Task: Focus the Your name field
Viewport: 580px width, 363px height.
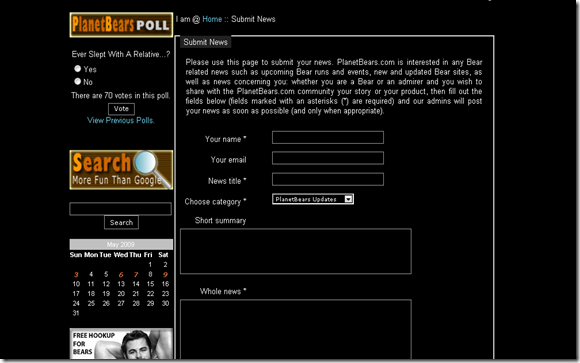Action: tap(328, 137)
